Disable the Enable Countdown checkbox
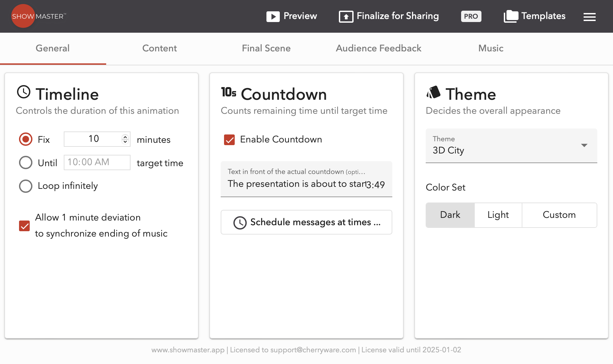613x364 pixels. (x=229, y=140)
